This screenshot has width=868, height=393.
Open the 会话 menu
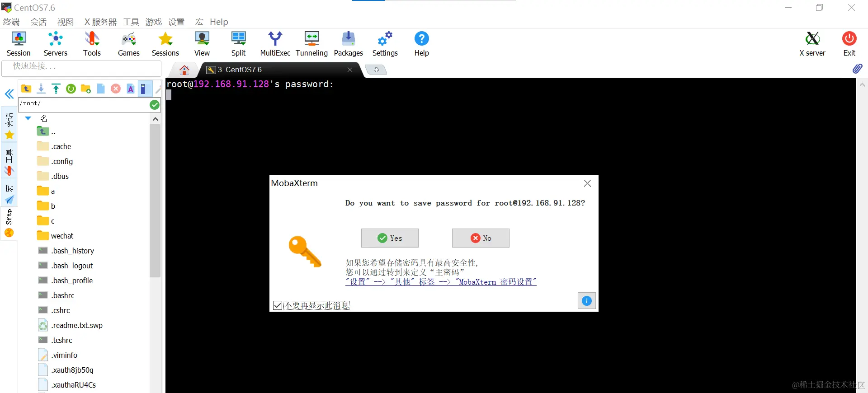pyautogui.click(x=38, y=22)
